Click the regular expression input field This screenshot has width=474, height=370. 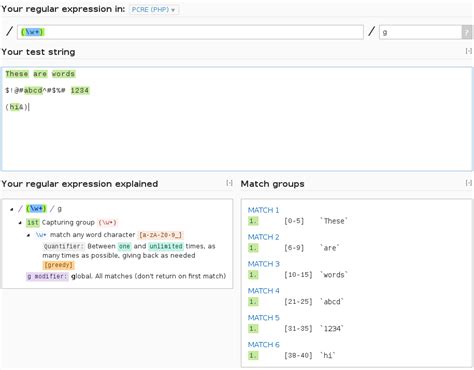click(190, 32)
